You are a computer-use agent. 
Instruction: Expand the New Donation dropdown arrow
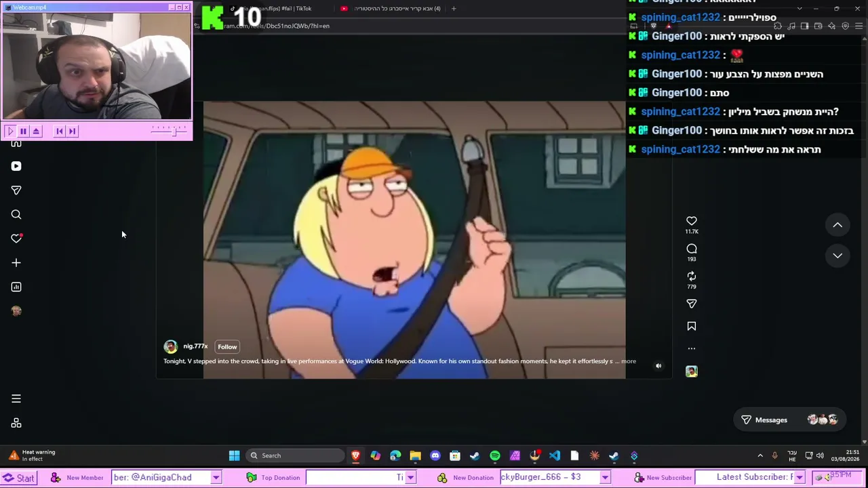pyautogui.click(x=605, y=478)
